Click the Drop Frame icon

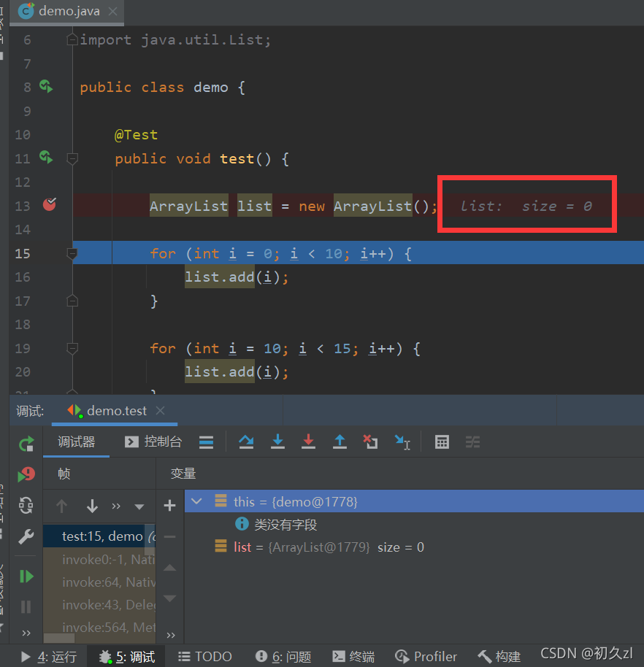[x=370, y=442]
